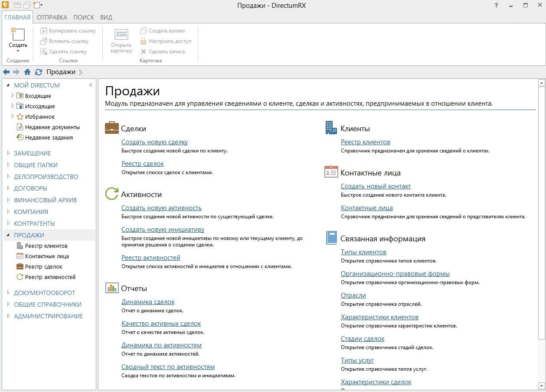Click the Сделки briefcase icon in main panel

click(112, 128)
